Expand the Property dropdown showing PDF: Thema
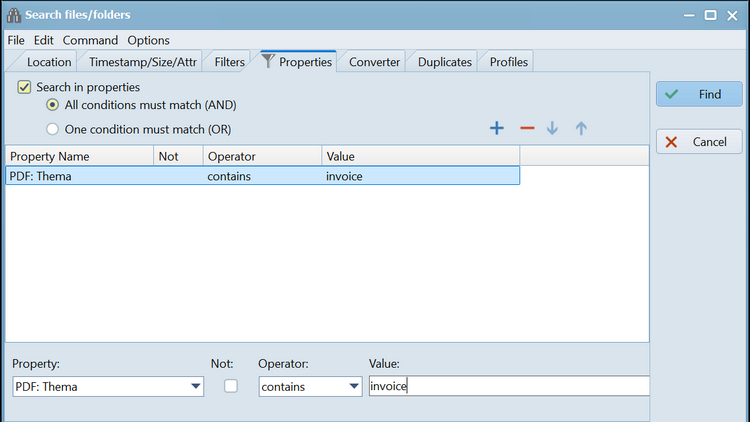This screenshot has width=750, height=422. click(x=195, y=387)
